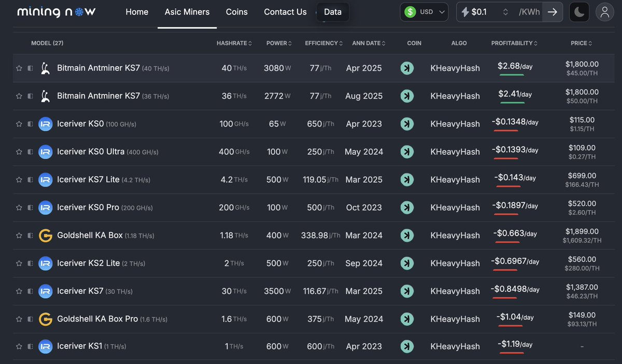This screenshot has width=622, height=364.
Task: Click Bitmain logo on the 40 TH/s row
Action: click(x=46, y=68)
